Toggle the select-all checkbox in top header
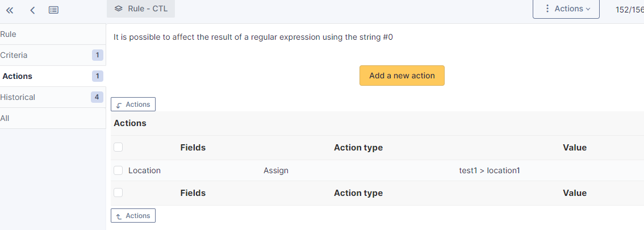This screenshot has height=230, width=644. click(118, 147)
